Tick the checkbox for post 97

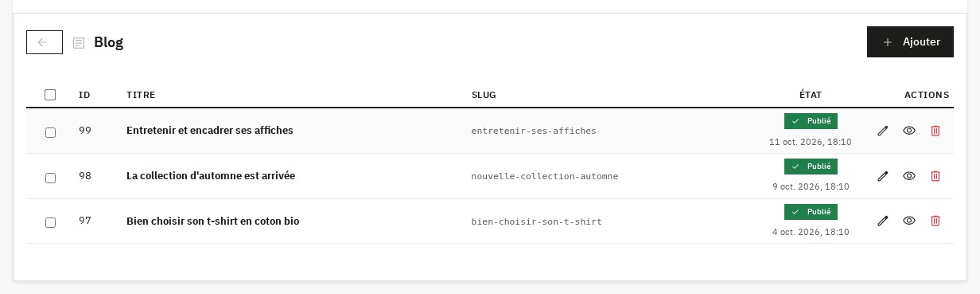pos(50,222)
